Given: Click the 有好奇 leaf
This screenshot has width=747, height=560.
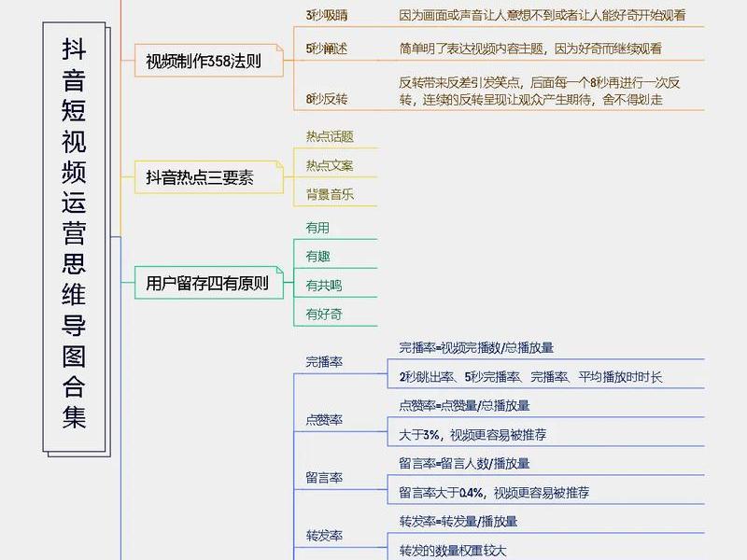Looking at the screenshot, I should click(x=324, y=315).
